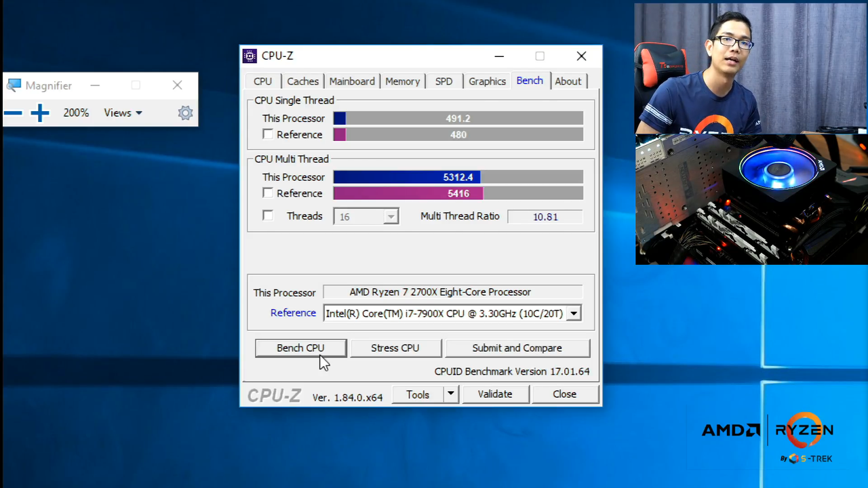Click the zoom out minus icon in Magnifier
The width and height of the screenshot is (868, 488).
pyautogui.click(x=14, y=113)
